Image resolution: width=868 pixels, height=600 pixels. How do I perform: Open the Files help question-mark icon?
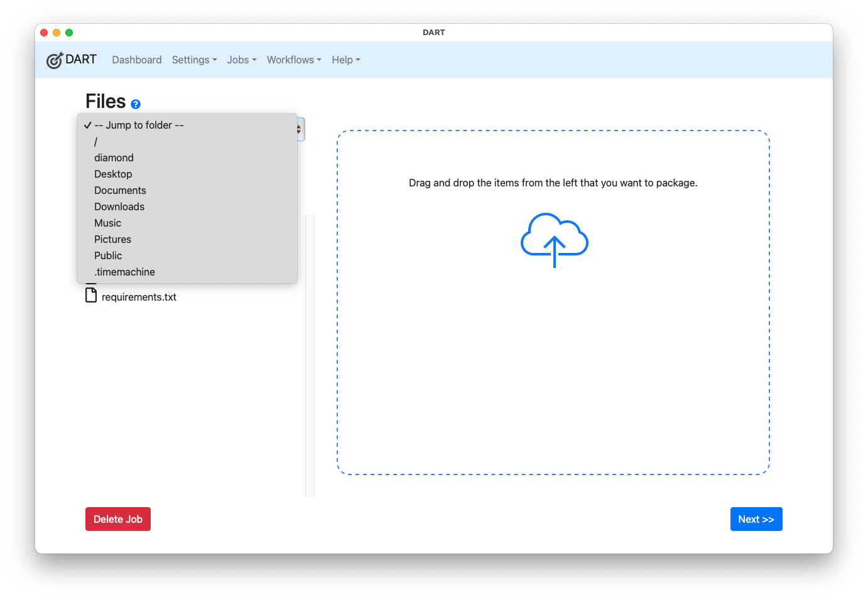pyautogui.click(x=136, y=104)
